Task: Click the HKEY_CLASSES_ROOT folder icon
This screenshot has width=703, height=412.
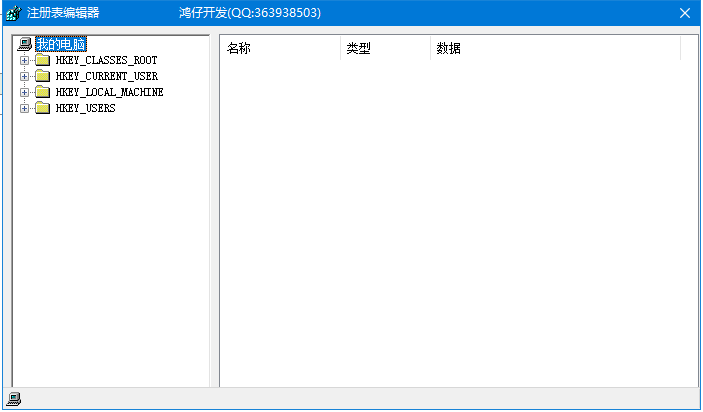Action: coord(42,60)
